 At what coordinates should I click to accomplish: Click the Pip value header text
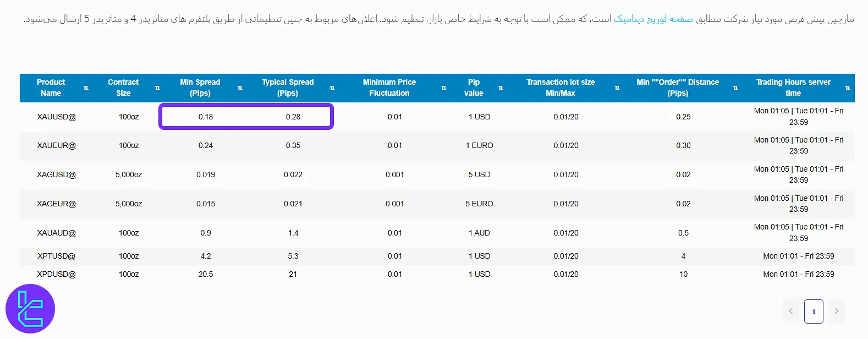tap(474, 88)
